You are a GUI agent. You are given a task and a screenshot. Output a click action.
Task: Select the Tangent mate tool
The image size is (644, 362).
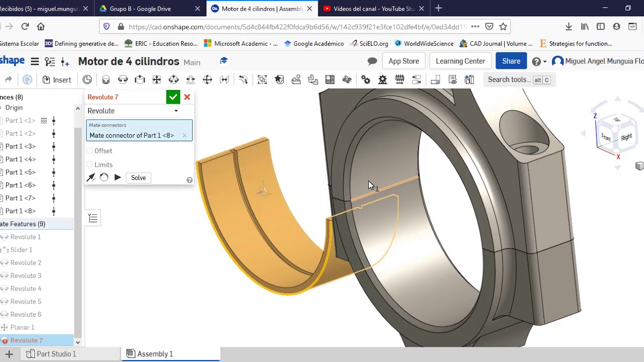[244, 79]
